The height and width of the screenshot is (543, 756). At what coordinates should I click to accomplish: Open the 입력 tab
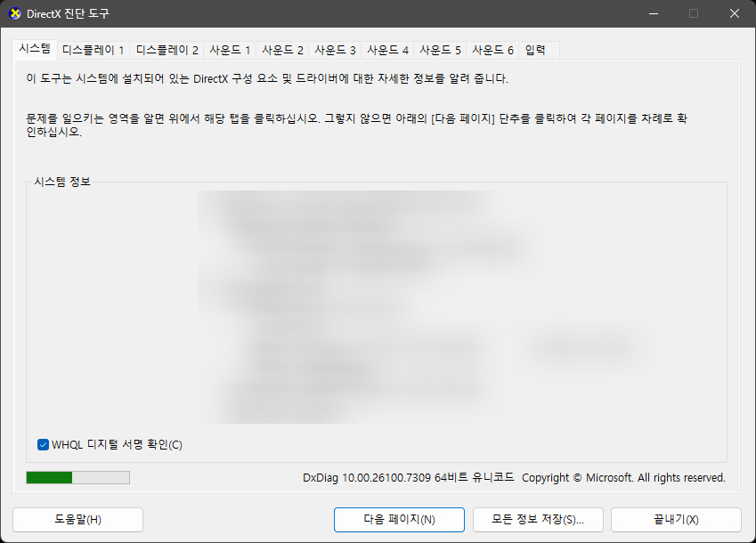(535, 50)
